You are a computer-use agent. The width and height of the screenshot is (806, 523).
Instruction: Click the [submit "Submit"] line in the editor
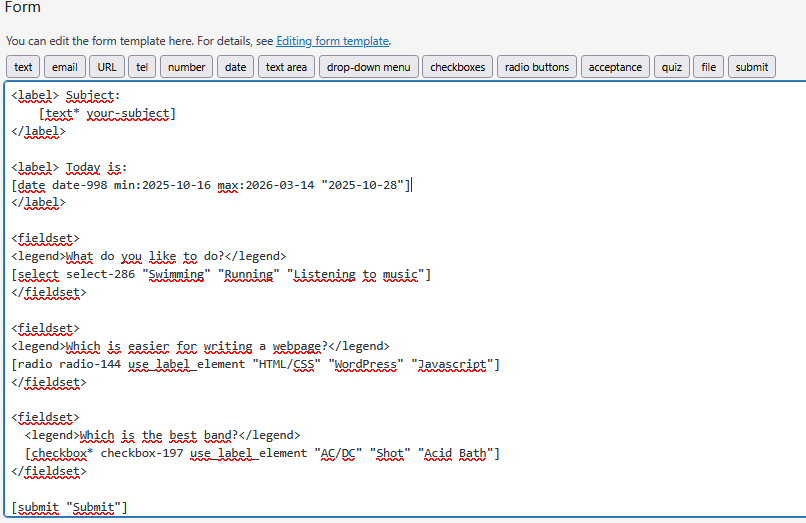(x=70, y=508)
